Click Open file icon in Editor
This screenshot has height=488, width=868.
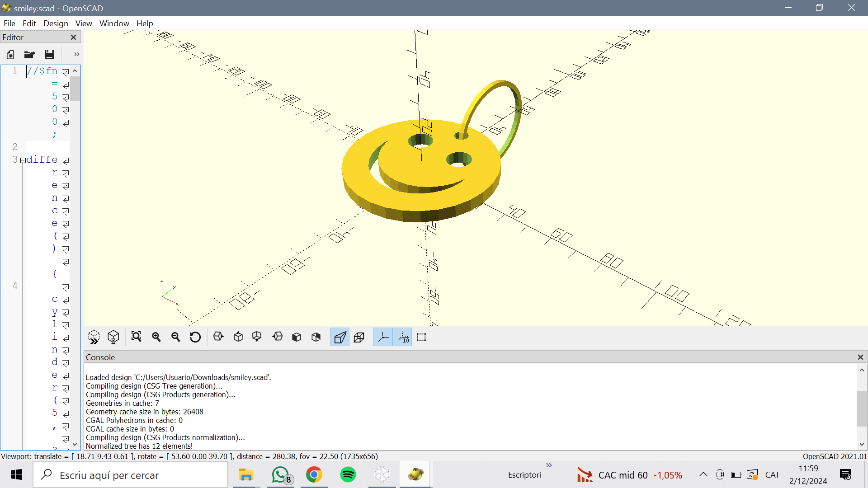(29, 55)
